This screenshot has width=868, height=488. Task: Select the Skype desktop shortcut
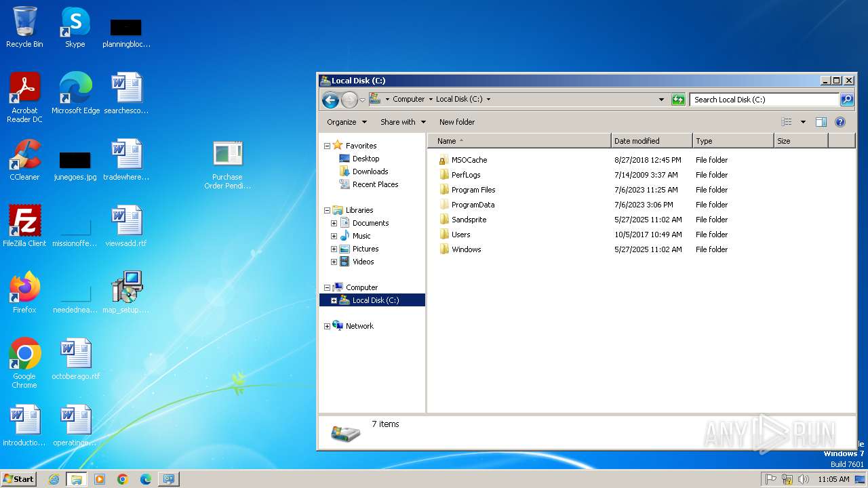pyautogui.click(x=75, y=27)
